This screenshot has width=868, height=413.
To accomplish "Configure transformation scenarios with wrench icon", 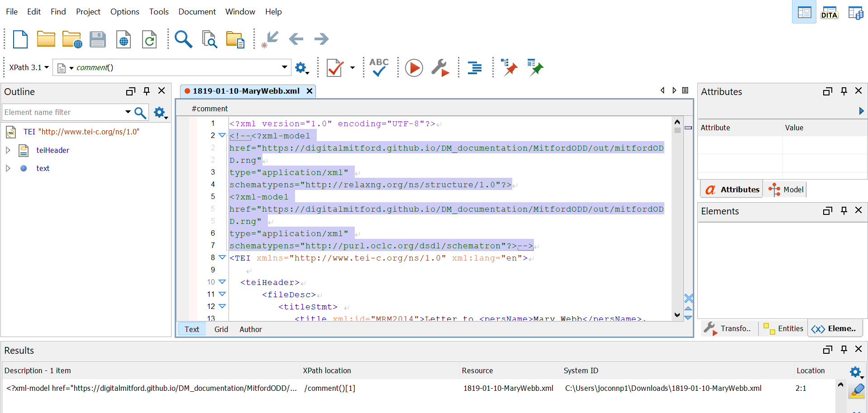I will (x=440, y=68).
